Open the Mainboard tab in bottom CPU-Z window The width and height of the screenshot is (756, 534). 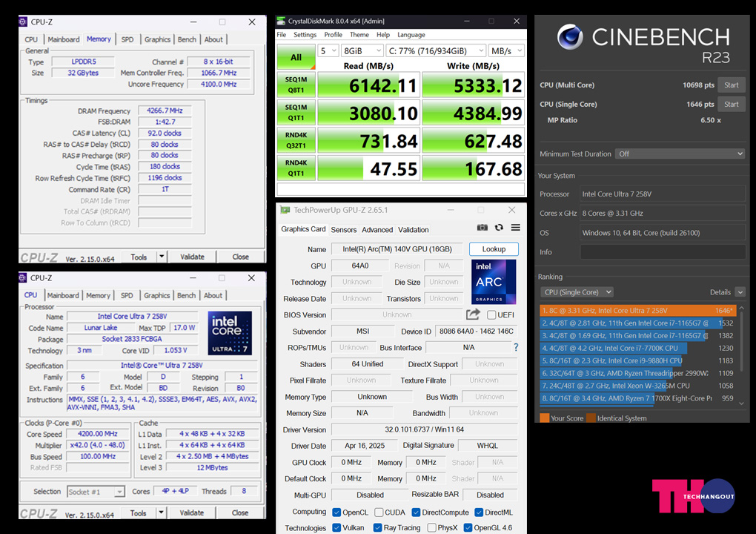point(63,295)
